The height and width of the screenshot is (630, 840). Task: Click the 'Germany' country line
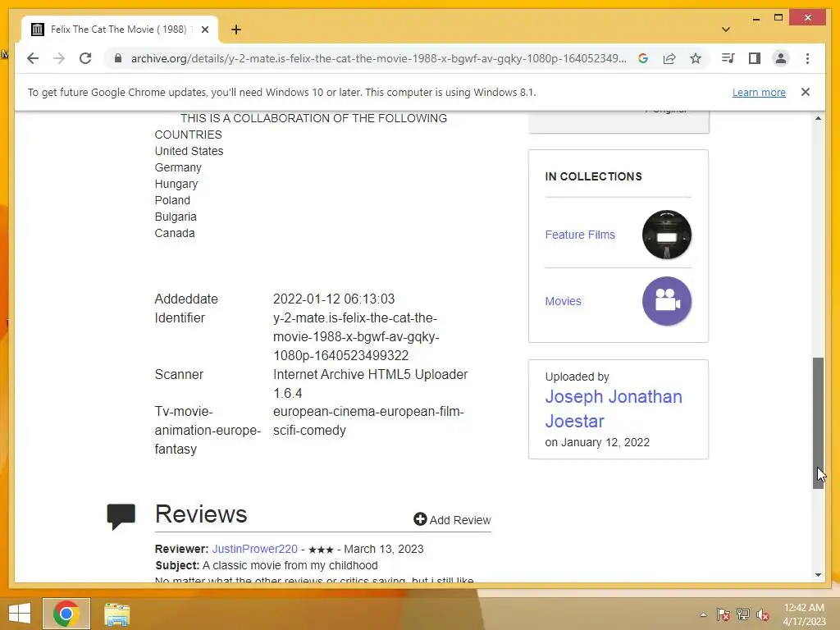tap(178, 167)
